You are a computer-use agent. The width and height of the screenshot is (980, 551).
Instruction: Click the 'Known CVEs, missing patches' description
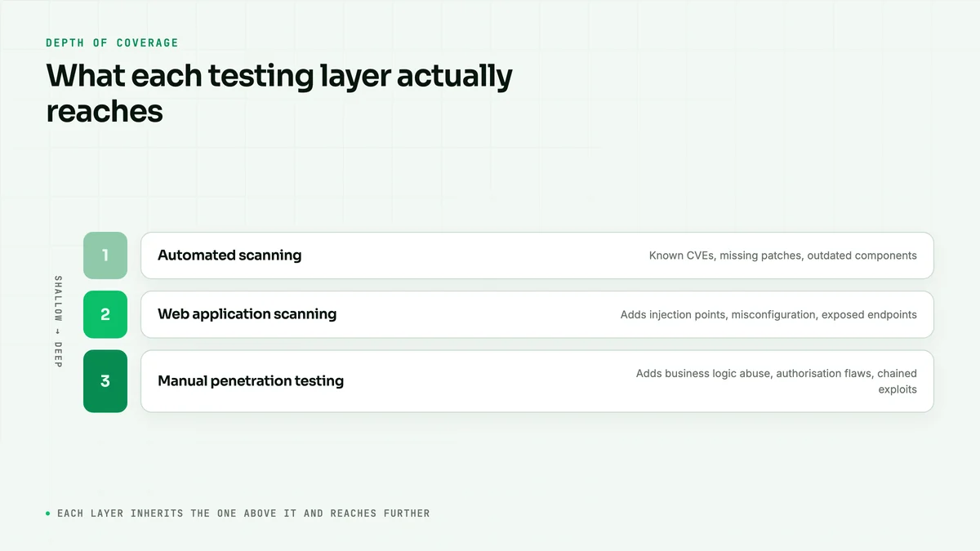[x=783, y=256]
